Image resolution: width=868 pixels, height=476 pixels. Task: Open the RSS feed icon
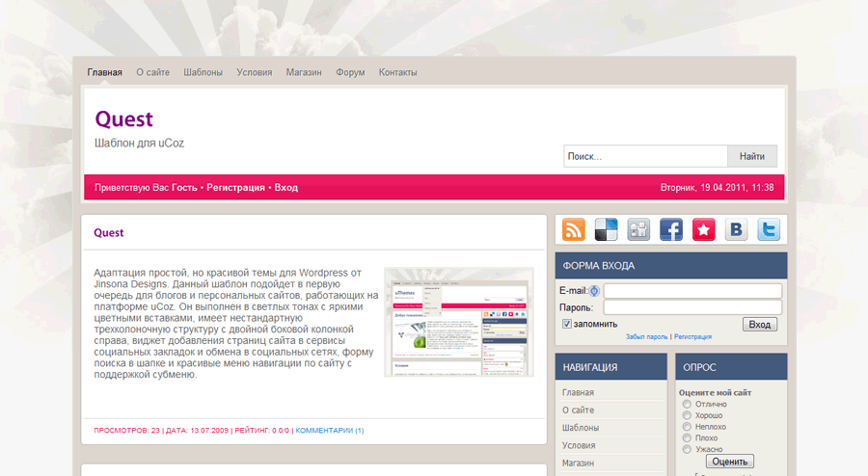coord(574,229)
